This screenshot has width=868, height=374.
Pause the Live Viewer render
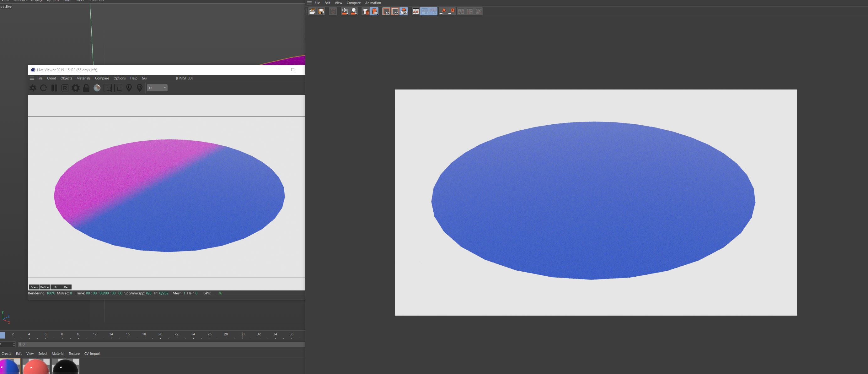54,88
